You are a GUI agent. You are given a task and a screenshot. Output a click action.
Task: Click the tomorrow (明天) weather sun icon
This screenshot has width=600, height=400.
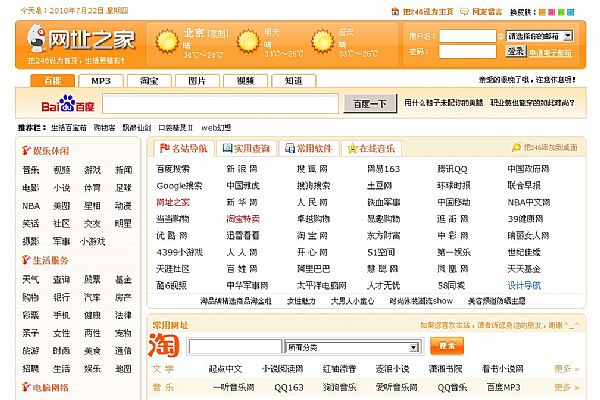click(x=244, y=41)
